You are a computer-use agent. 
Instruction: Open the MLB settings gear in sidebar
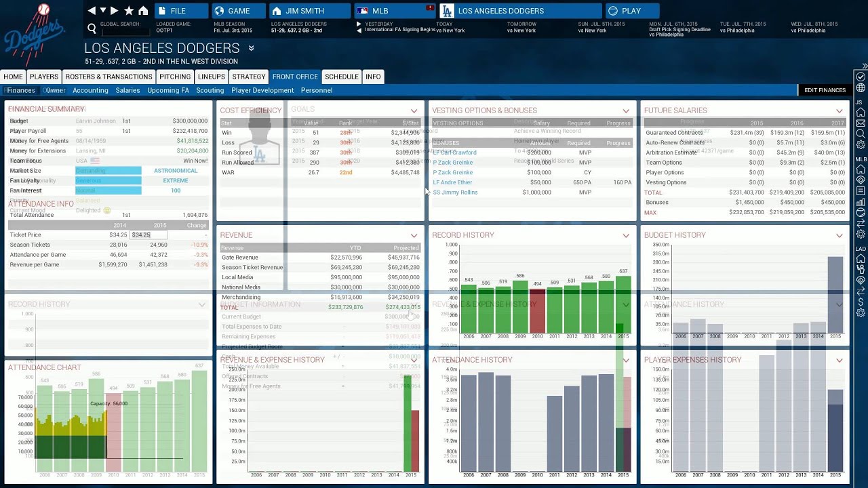click(x=861, y=235)
